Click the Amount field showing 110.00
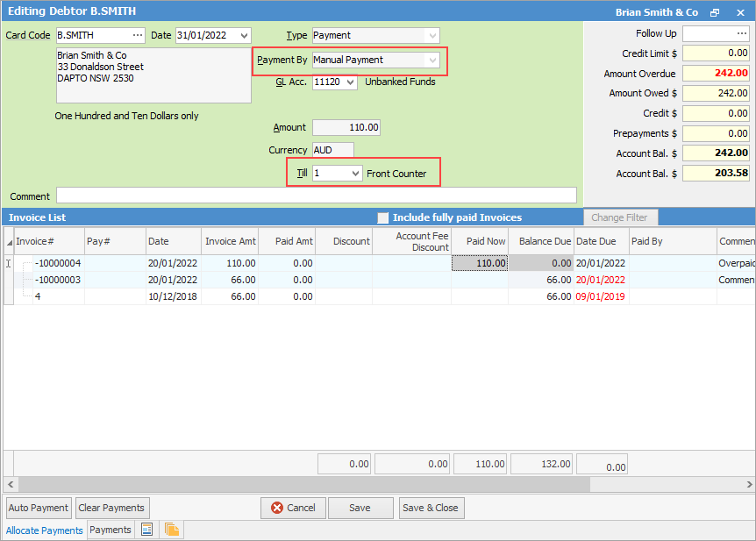The width and height of the screenshot is (756, 541). pos(346,127)
